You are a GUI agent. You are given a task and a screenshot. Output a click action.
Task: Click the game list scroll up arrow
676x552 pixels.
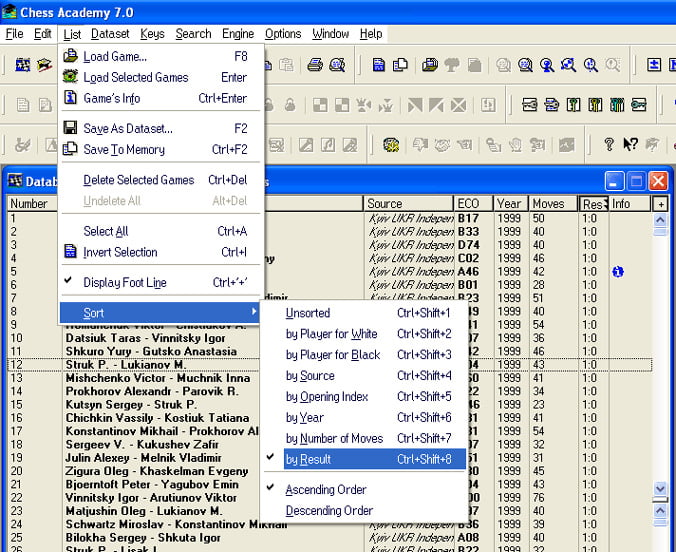pos(660,220)
